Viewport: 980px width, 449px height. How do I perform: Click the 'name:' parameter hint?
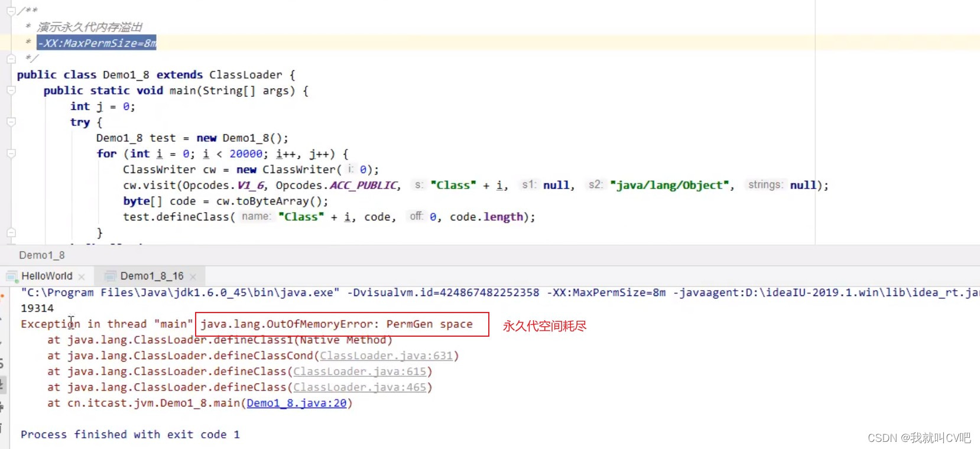pyautogui.click(x=257, y=216)
